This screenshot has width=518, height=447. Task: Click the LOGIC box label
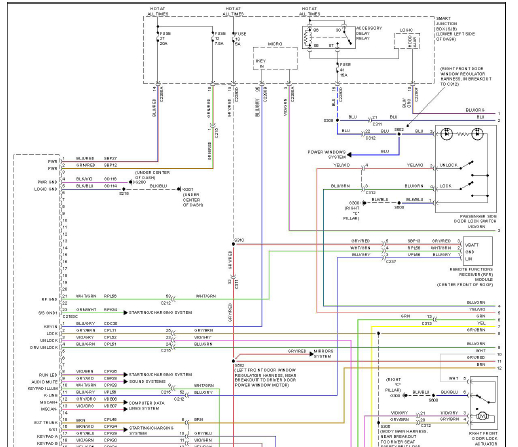[x=406, y=30]
